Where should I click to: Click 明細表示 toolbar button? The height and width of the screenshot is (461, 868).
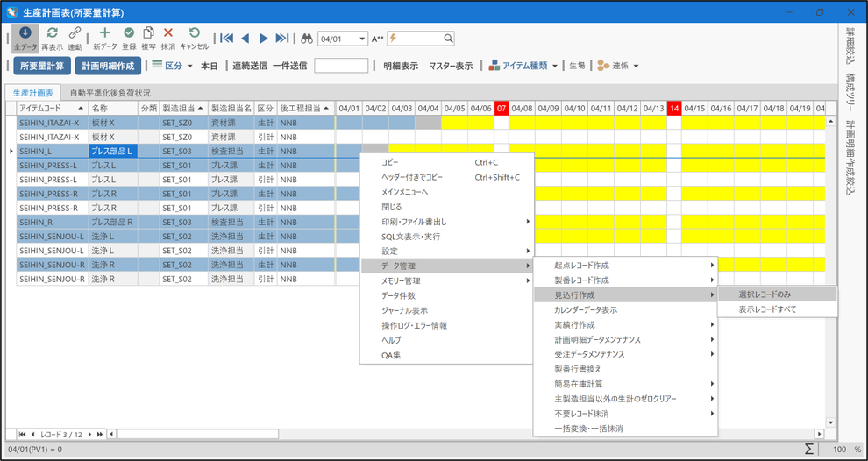click(x=401, y=66)
